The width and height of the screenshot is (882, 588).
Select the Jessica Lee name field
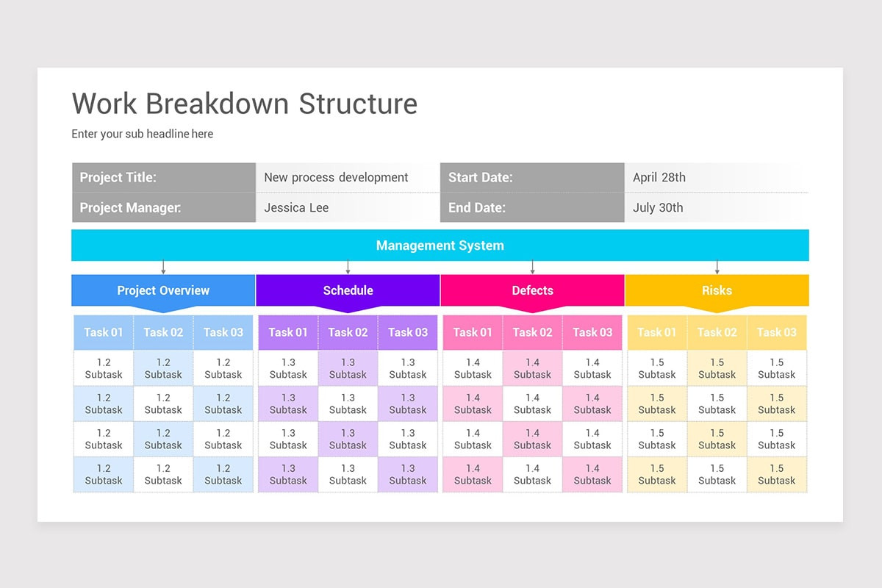click(296, 207)
